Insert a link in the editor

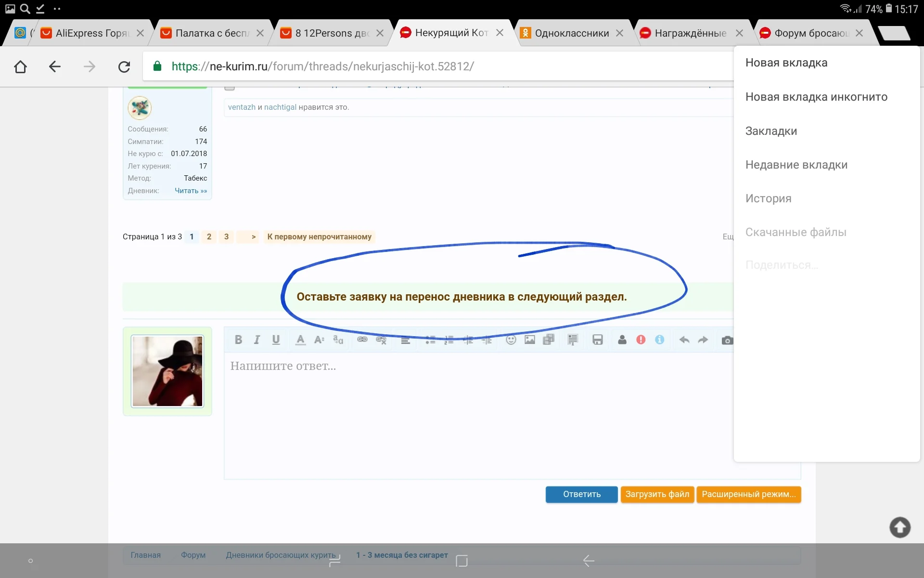[362, 340]
